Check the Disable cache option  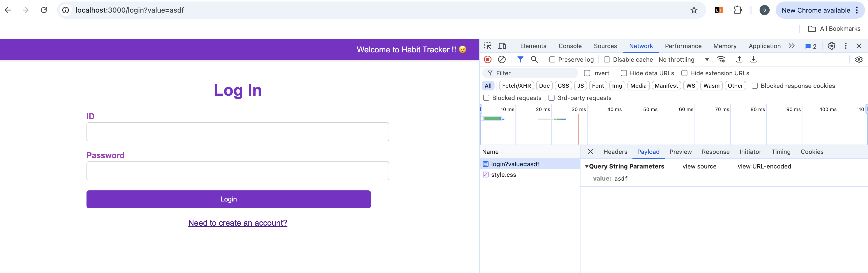[x=607, y=60]
